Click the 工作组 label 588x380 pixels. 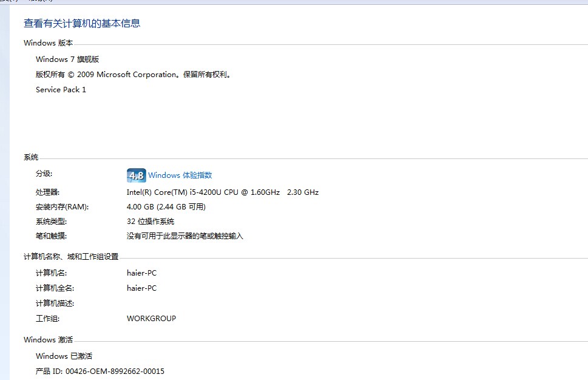(47, 319)
